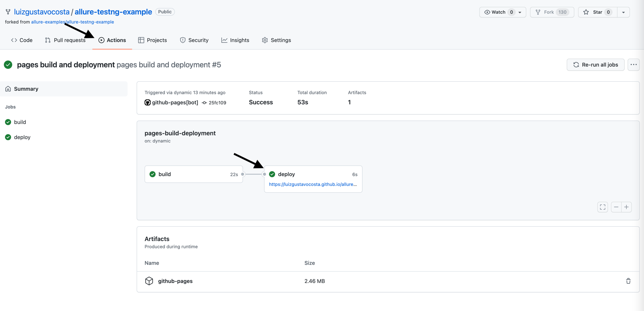The image size is (644, 311).
Task: Click the fullscreen workflow graph icon
Action: tap(603, 207)
